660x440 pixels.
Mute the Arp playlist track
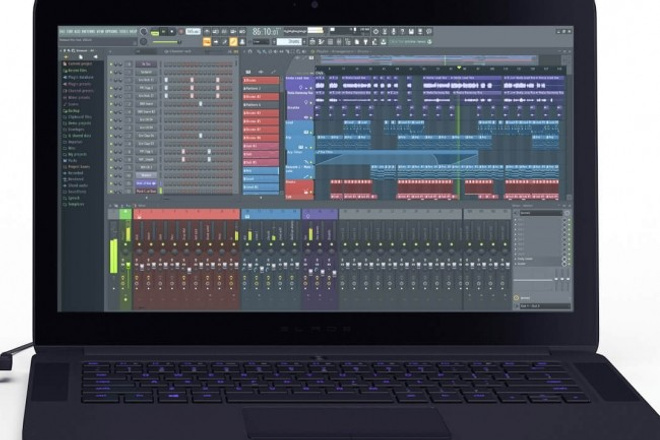311,147
